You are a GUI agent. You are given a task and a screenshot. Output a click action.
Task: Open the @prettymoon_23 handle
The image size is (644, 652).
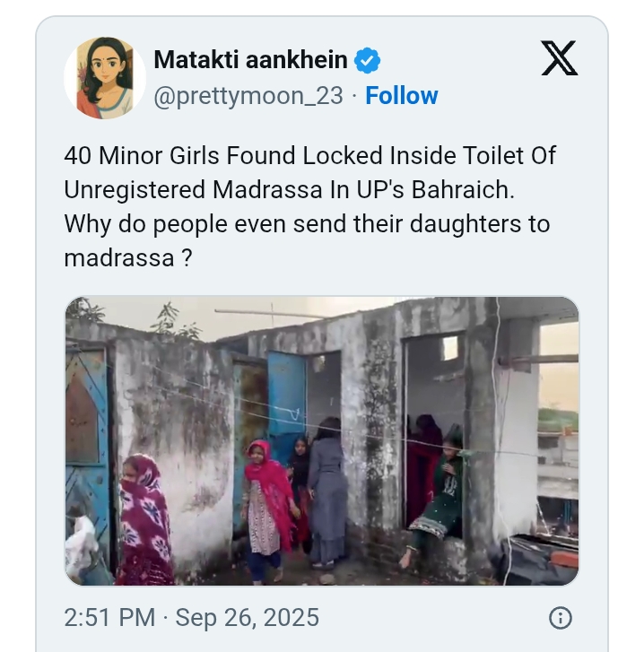pyautogui.click(x=248, y=96)
